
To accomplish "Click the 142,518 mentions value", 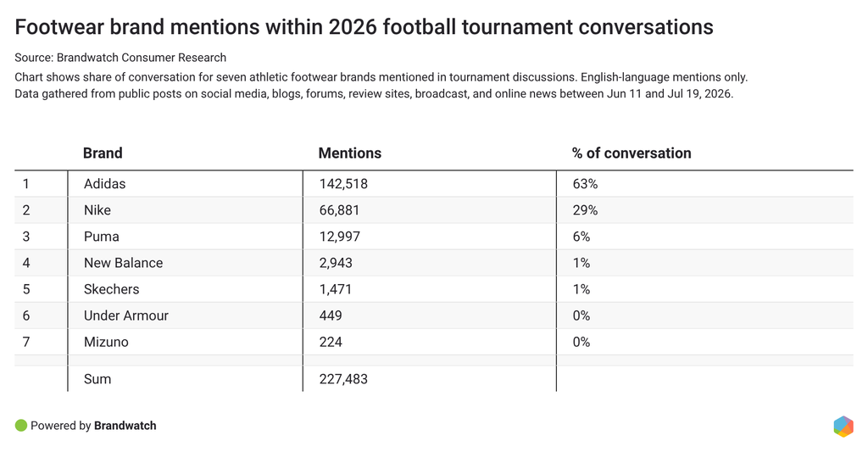I will 343,184.
